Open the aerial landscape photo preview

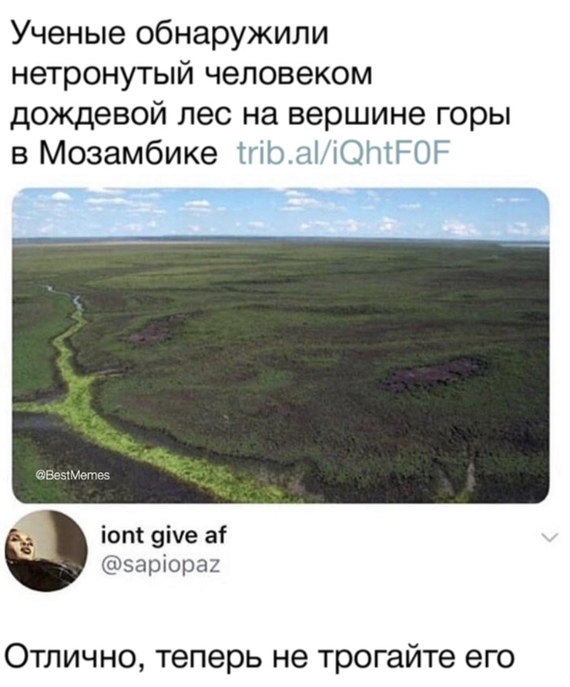(280, 345)
